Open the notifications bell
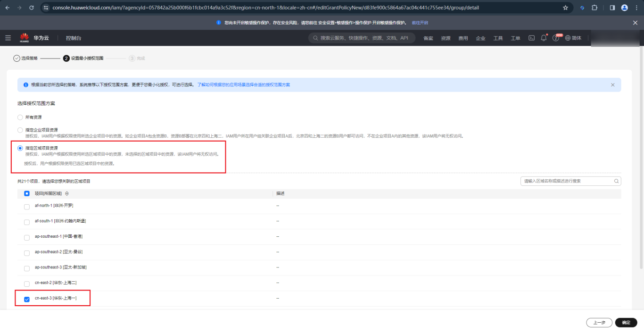This screenshot has height=334, width=644. click(x=544, y=38)
